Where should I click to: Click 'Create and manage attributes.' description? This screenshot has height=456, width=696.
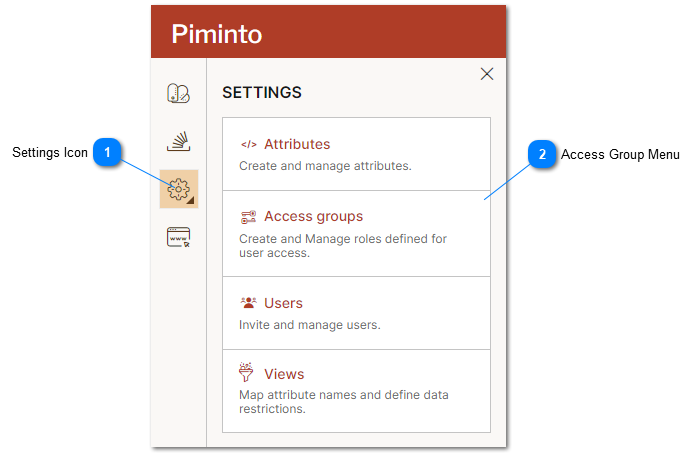(325, 166)
